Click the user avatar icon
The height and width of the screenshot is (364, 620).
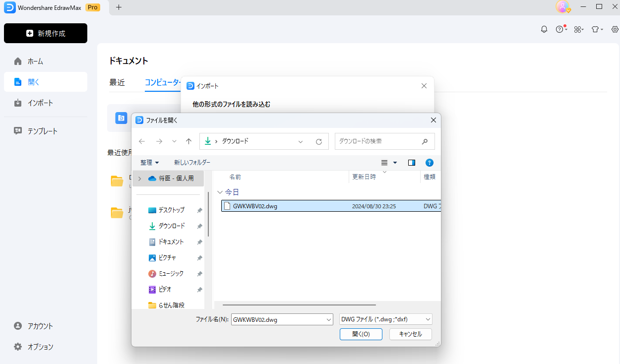click(x=562, y=7)
